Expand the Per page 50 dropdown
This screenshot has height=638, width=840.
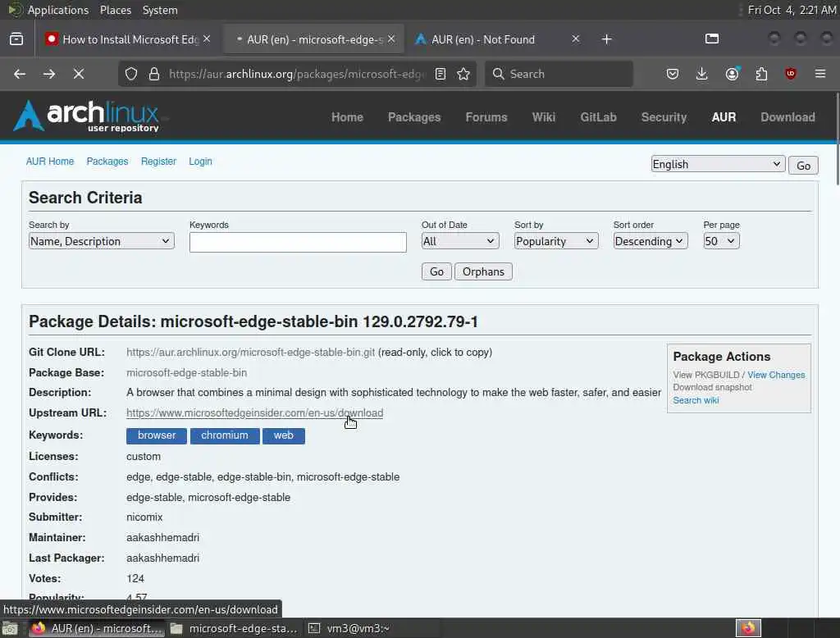coord(721,241)
